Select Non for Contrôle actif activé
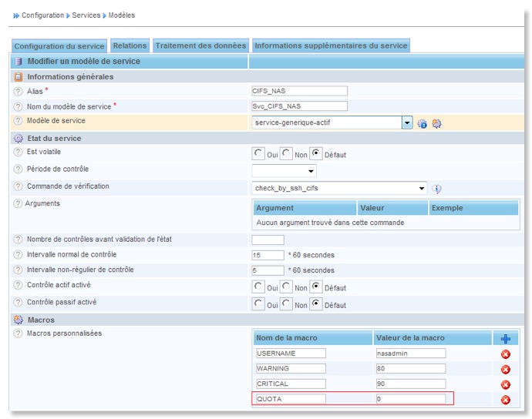Viewport: 532px width, 419px height. (x=287, y=287)
